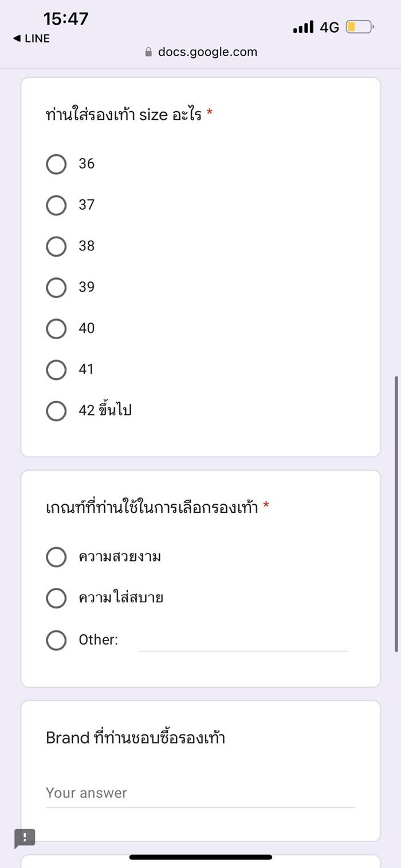Choose the 42 ขึ้นไป size option
This screenshot has width=401, height=868.
point(56,410)
